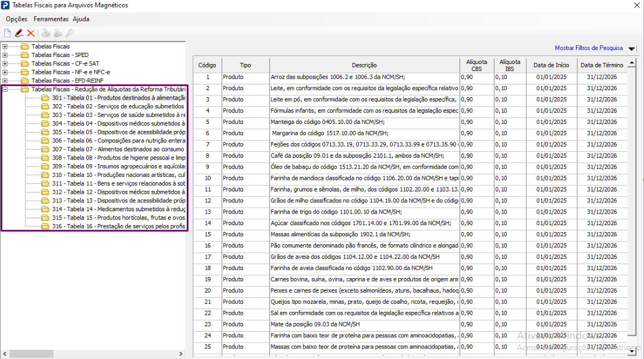
Task: Open the search filters dropdown arrow
Action: pos(632,49)
